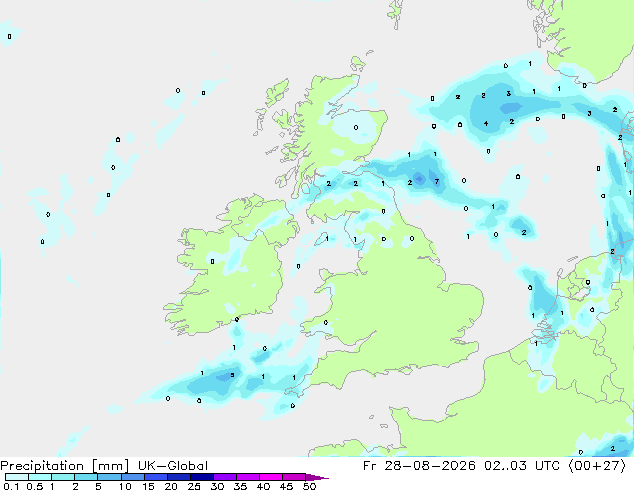
Task: Click the '(00+27)' forecast offset text
Action: (x=597, y=466)
